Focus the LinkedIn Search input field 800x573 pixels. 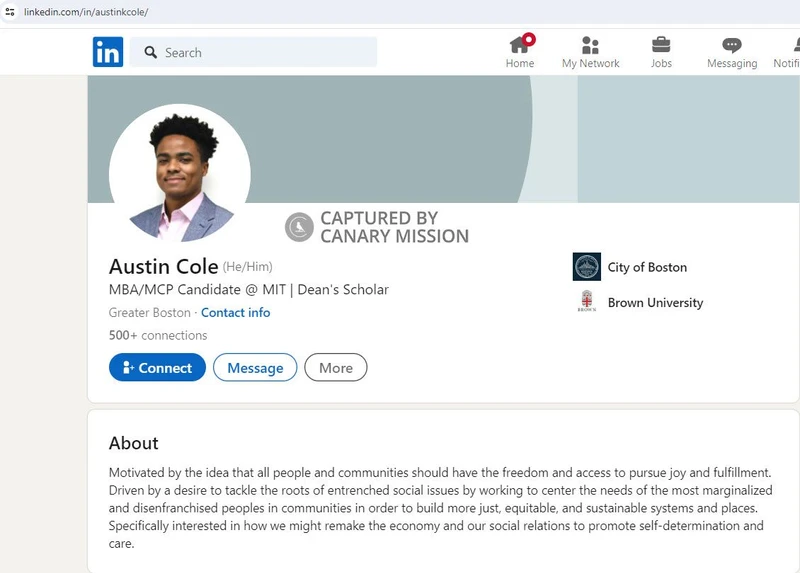click(x=253, y=52)
